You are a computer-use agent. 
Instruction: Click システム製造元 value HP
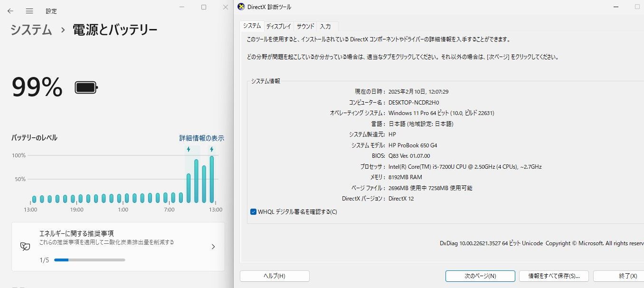[x=392, y=134]
